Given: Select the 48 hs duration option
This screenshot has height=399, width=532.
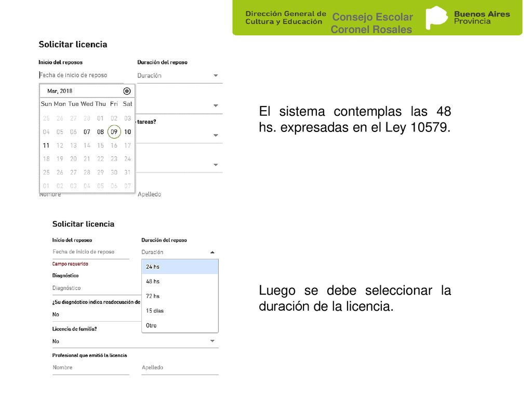Looking at the screenshot, I should coord(180,281).
